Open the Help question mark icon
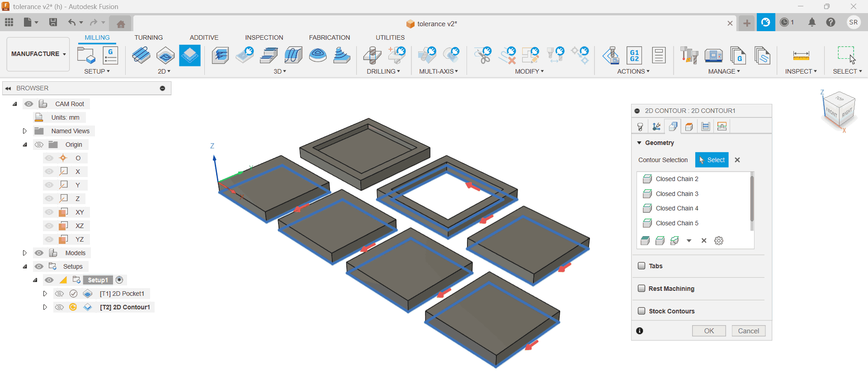Screen dimensions: 868x392 pyautogui.click(x=830, y=22)
